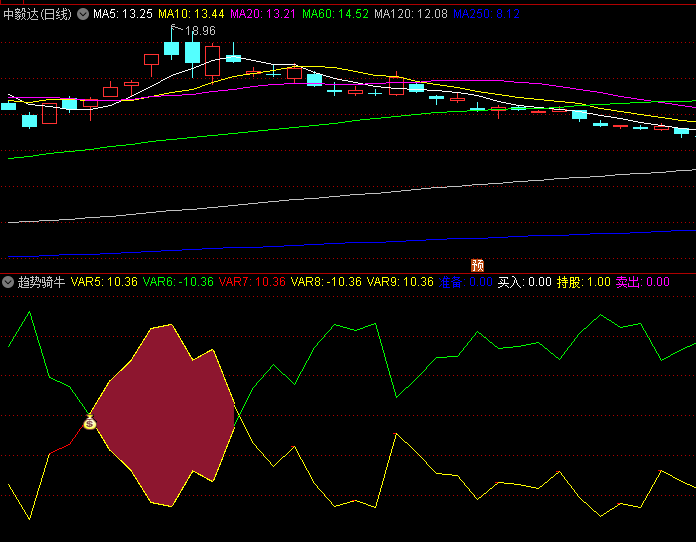Click the 卖出: 0.00 label
This screenshot has width=696, height=542.
[643, 282]
